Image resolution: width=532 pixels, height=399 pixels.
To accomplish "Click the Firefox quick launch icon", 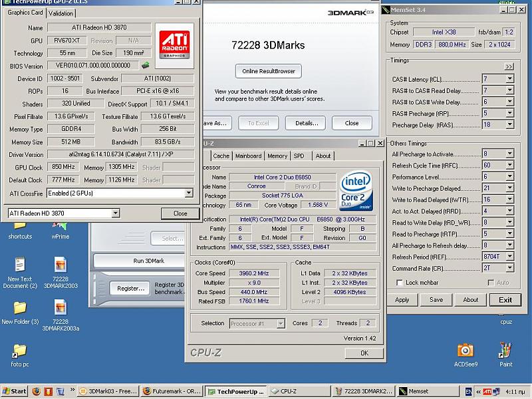I will click(37, 391).
